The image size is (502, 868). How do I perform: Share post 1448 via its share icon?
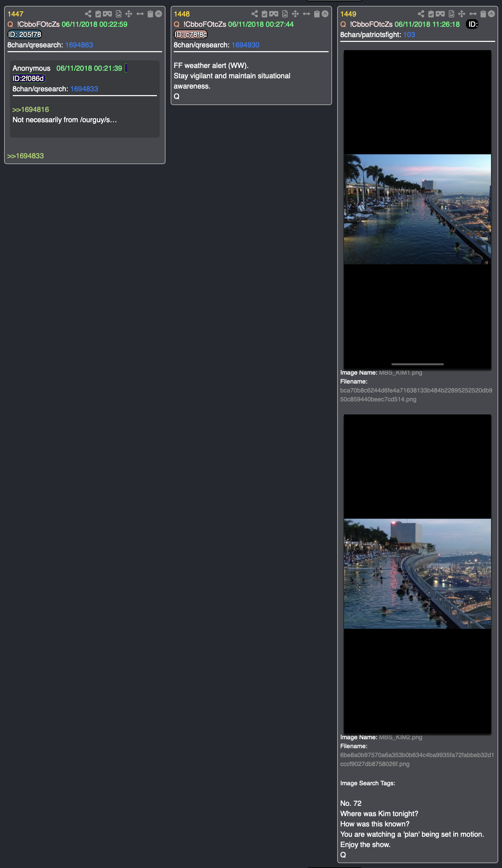pyautogui.click(x=255, y=14)
